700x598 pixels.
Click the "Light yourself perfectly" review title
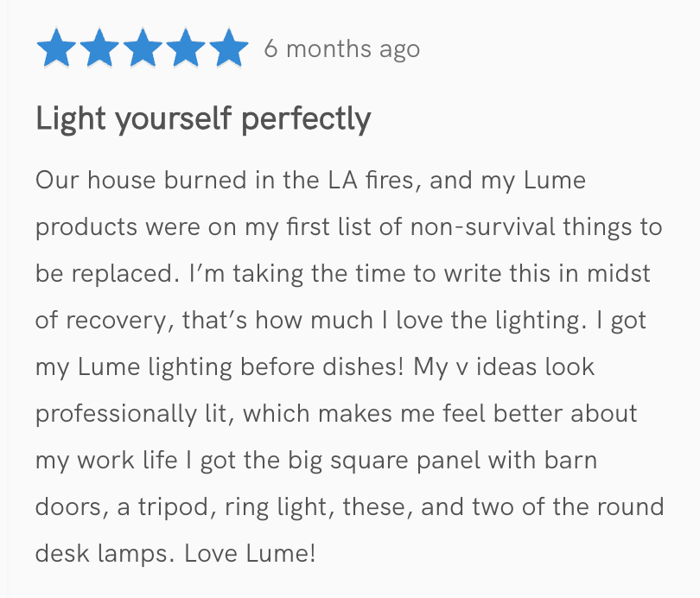click(203, 118)
